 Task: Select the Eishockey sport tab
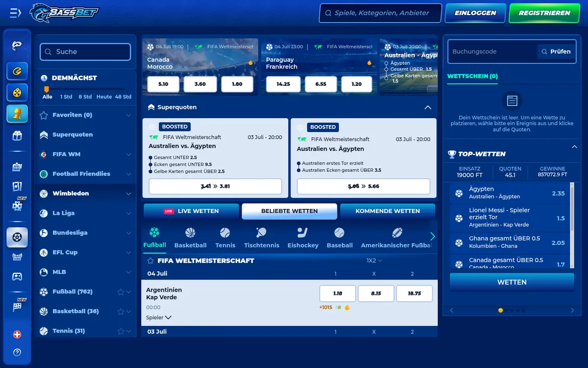(x=303, y=238)
